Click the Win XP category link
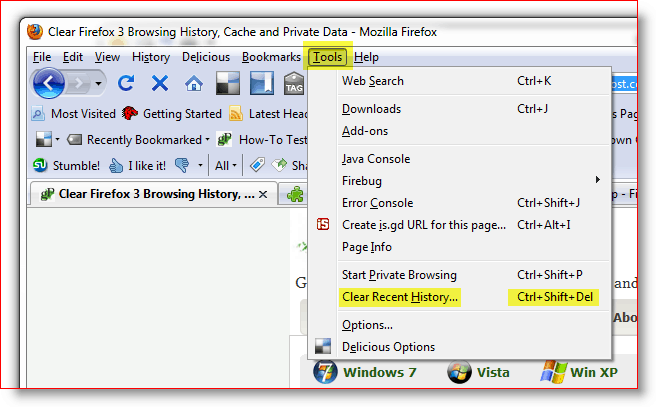Image resolution: width=656 pixels, height=407 pixels. 579,372
